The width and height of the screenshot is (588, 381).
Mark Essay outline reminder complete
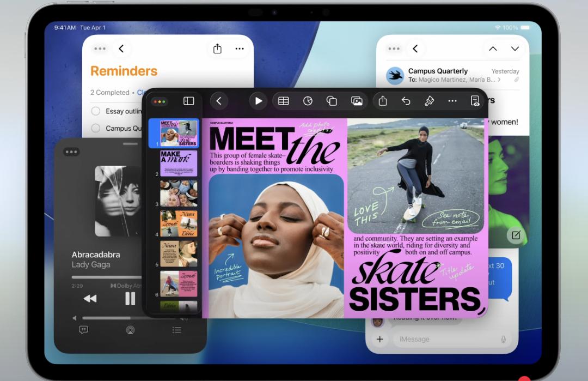96,111
